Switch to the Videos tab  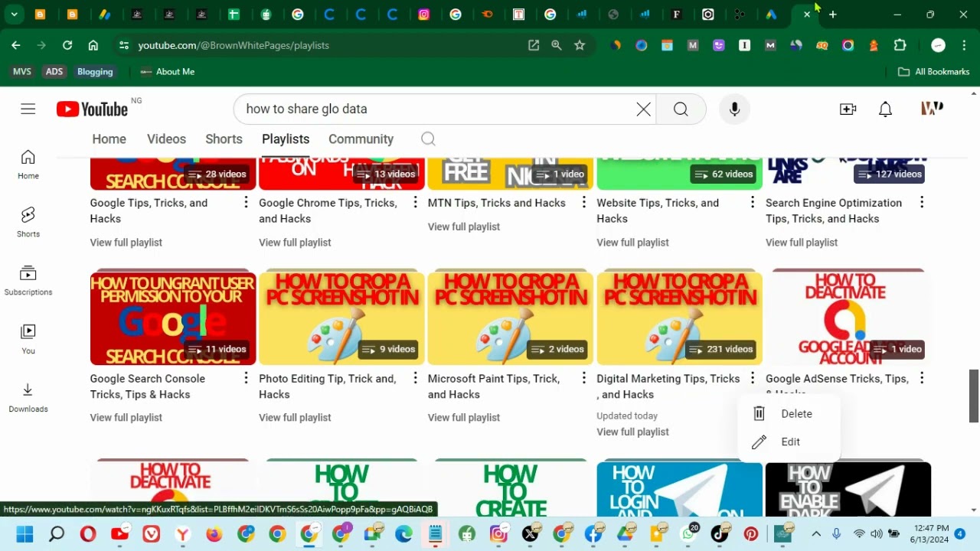(166, 139)
